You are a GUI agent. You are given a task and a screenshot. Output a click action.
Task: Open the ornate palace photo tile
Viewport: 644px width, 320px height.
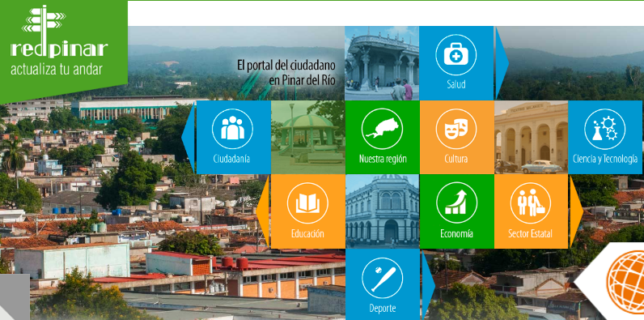(382, 63)
